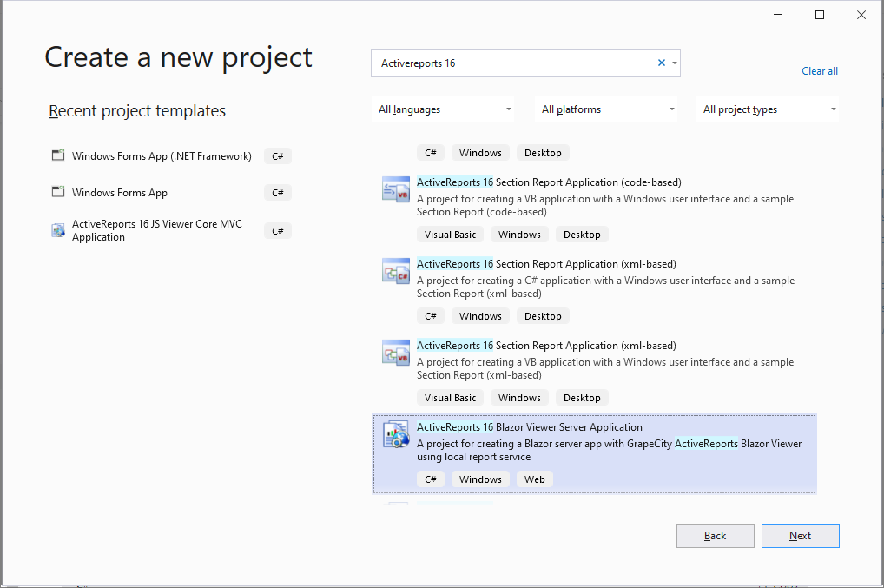Open the All languages filter dropdown

point(445,109)
